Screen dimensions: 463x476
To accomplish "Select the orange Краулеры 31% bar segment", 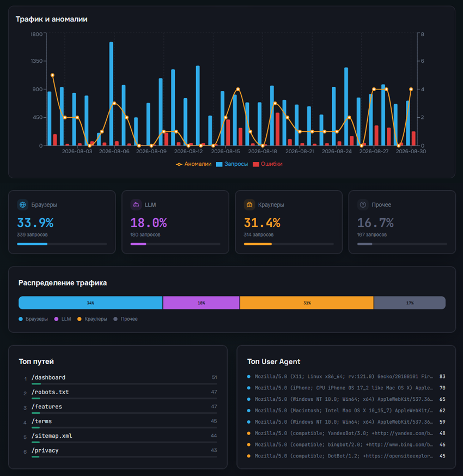I will (307, 303).
